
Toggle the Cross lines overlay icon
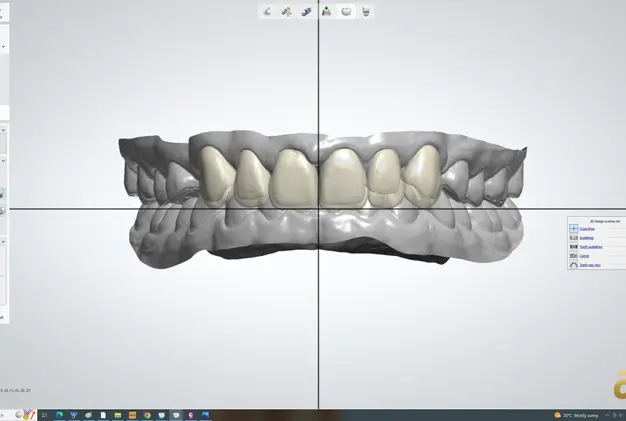click(x=574, y=228)
